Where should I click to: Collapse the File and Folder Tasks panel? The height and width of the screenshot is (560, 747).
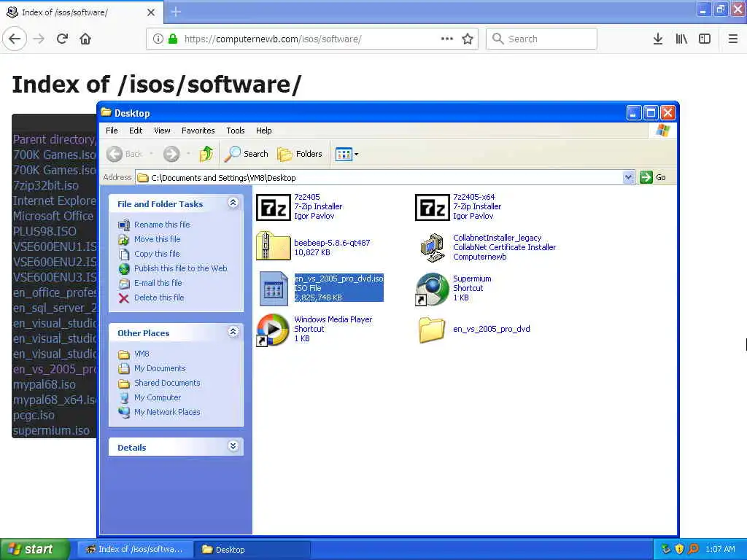233,203
